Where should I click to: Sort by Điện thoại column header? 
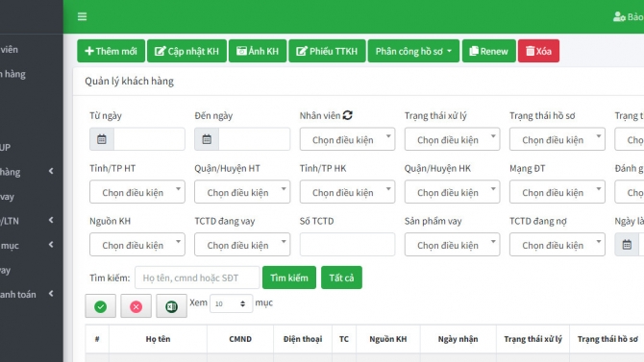point(303,339)
